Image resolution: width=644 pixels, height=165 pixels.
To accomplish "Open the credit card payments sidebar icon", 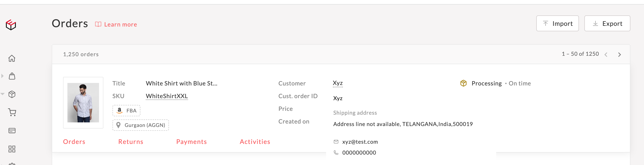I will [x=12, y=131].
